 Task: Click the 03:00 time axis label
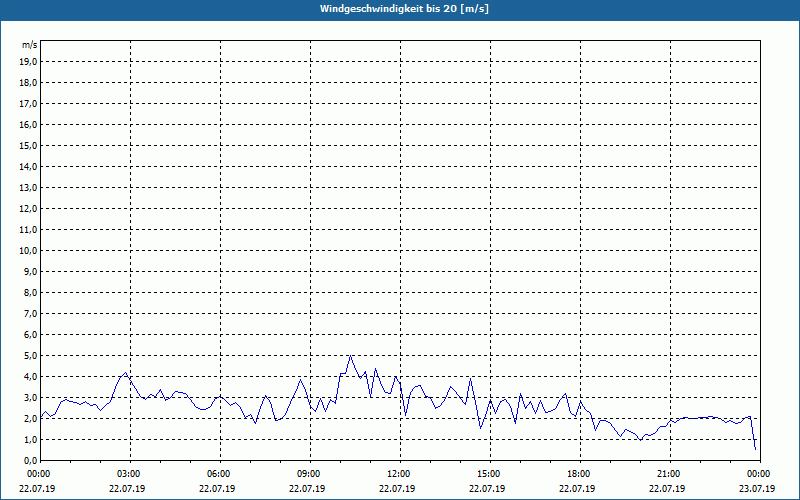click(128, 474)
